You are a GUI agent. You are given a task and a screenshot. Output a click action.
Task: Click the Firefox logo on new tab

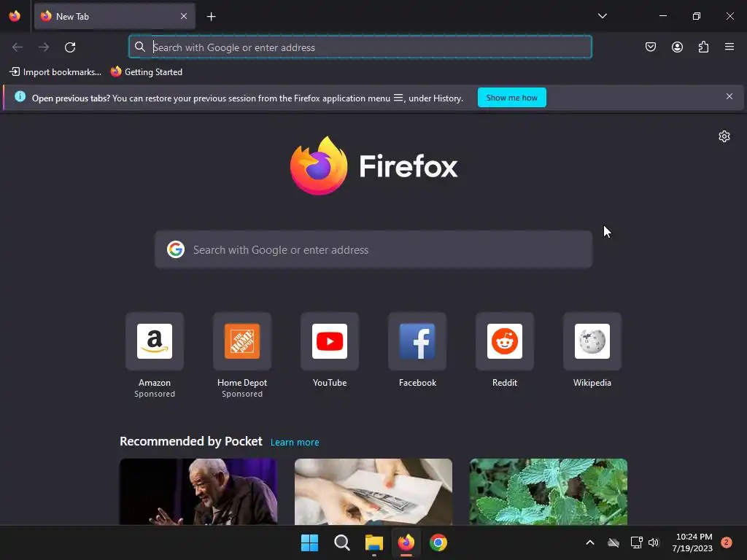374,166
